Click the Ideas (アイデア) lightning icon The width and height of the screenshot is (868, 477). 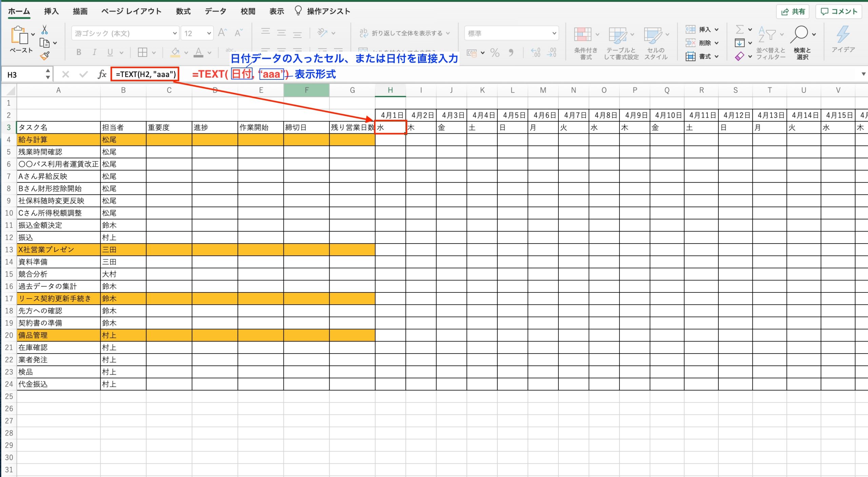click(843, 39)
